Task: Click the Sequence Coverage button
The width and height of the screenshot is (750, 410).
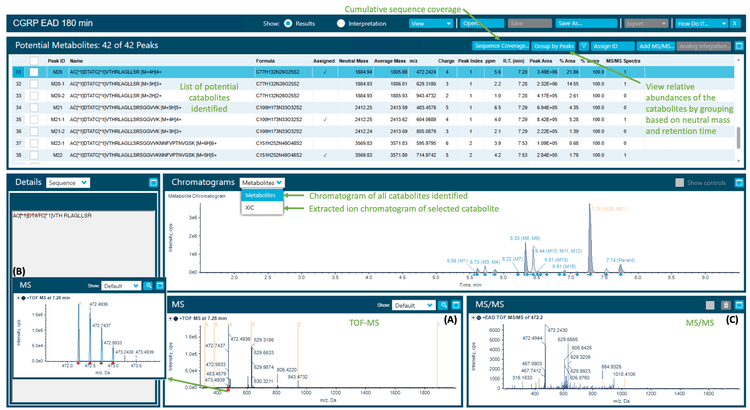Action: (501, 46)
